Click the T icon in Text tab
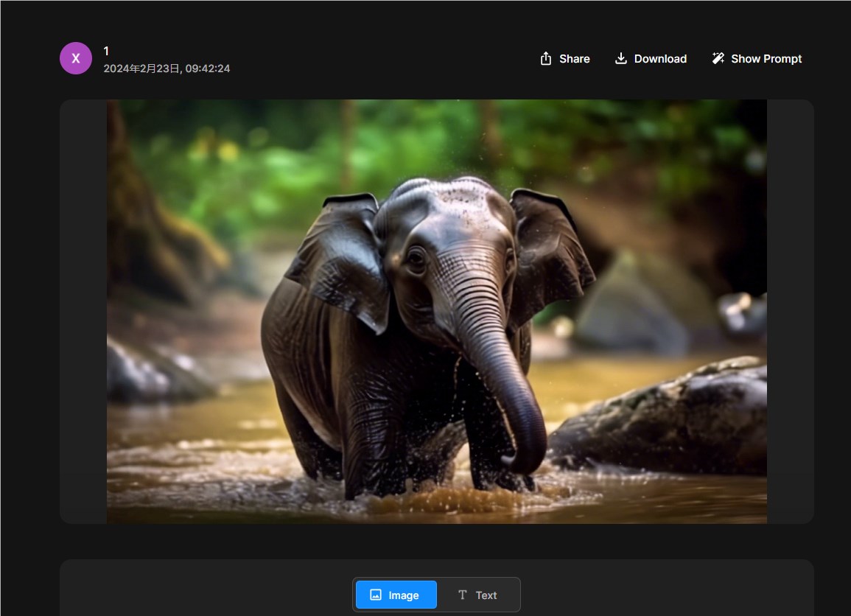 pyautogui.click(x=462, y=595)
